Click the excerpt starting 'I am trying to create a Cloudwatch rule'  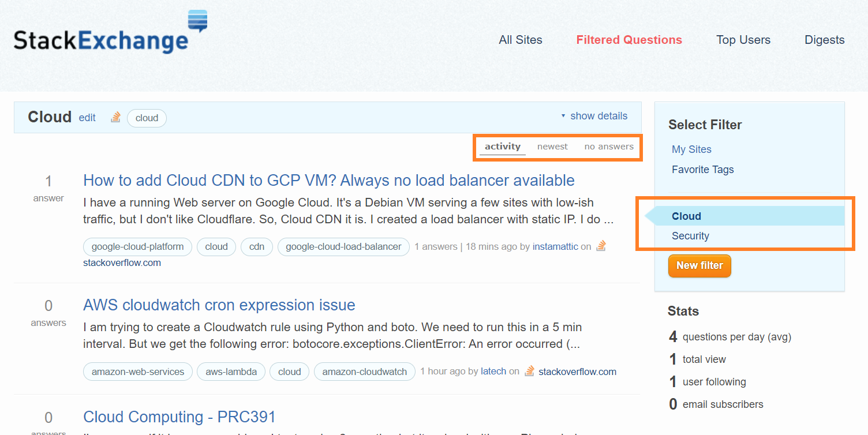pos(332,336)
